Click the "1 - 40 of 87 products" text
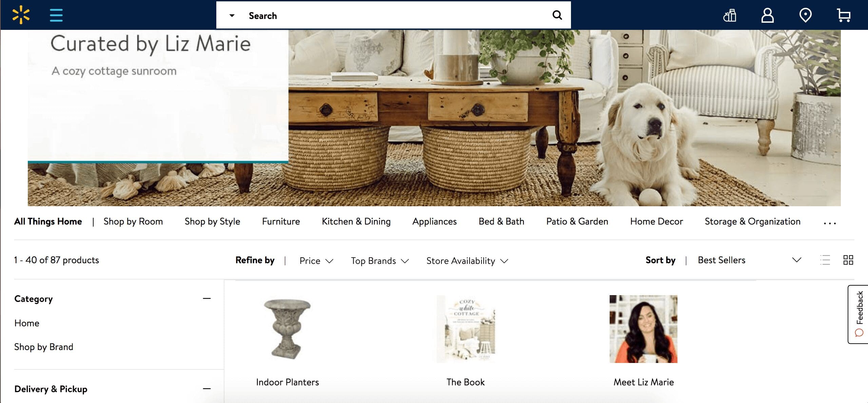 tap(56, 260)
